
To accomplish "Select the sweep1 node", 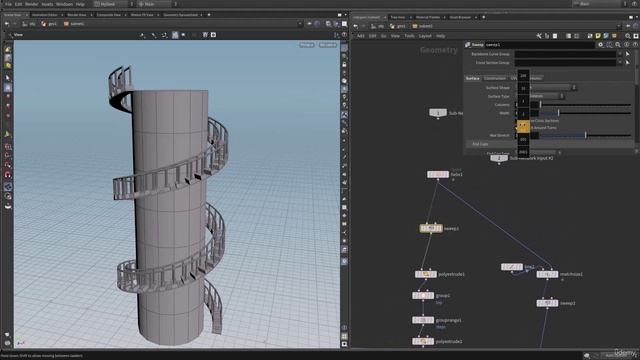I will point(431,229).
